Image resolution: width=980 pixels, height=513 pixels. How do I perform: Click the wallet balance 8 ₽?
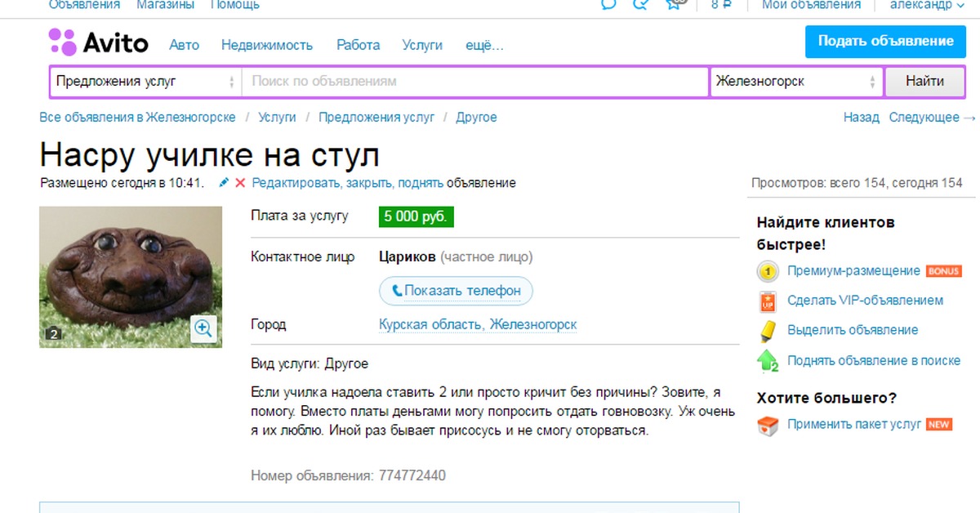click(x=720, y=5)
